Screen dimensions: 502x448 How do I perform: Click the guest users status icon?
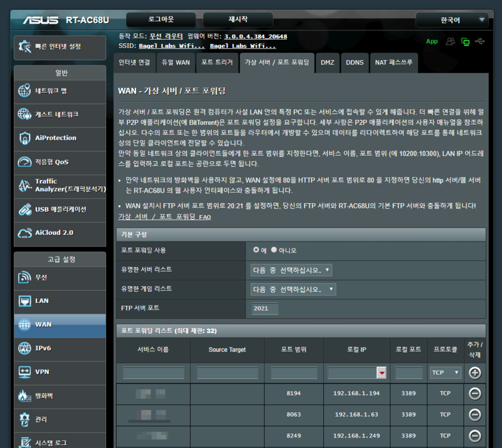pos(451,41)
